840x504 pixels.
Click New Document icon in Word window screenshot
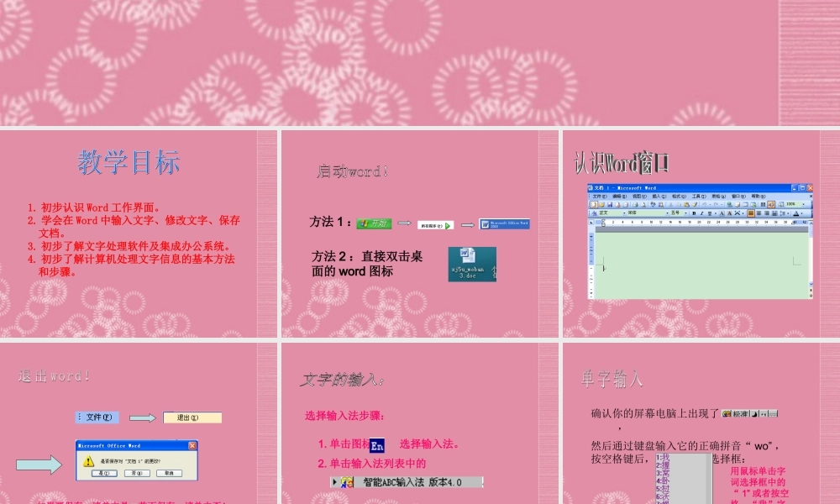(594, 205)
